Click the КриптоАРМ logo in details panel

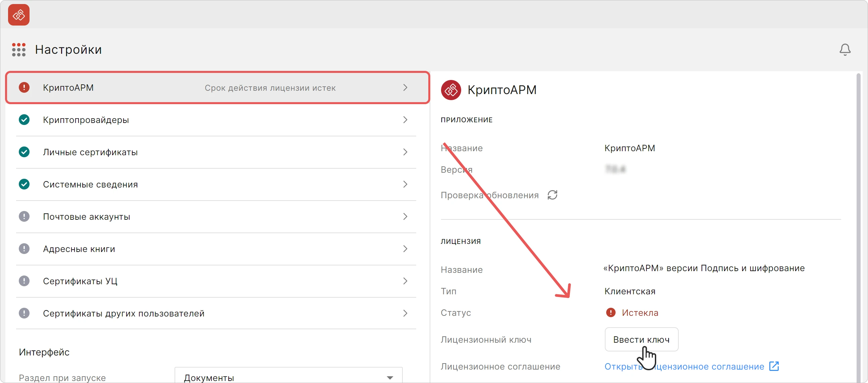tap(451, 90)
